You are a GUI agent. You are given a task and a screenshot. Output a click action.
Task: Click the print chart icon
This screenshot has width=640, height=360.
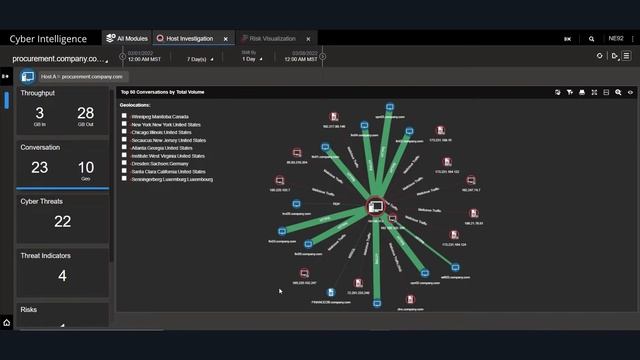tap(582, 93)
